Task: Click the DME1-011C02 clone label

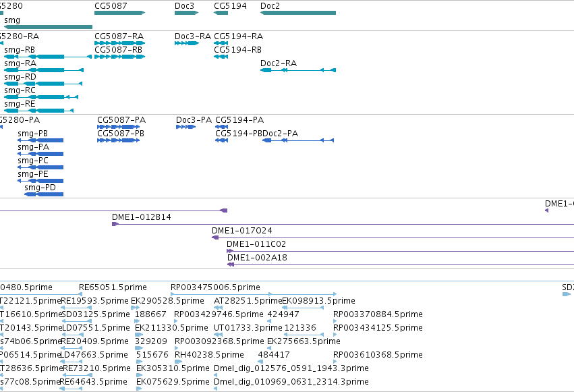Action: click(256, 244)
